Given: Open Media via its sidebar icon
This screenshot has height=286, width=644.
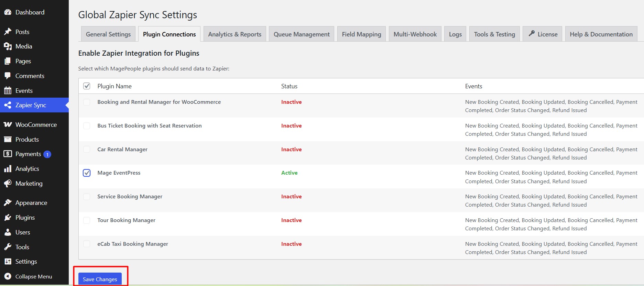Looking at the screenshot, I should (8, 46).
